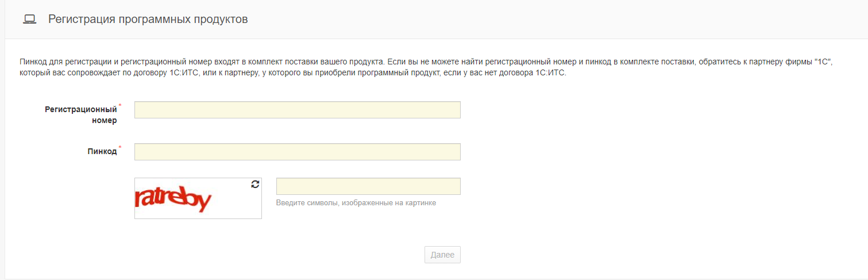Click the hint 'Введите символы, изображенные на картинке'
The image size is (868, 280).
point(356,203)
